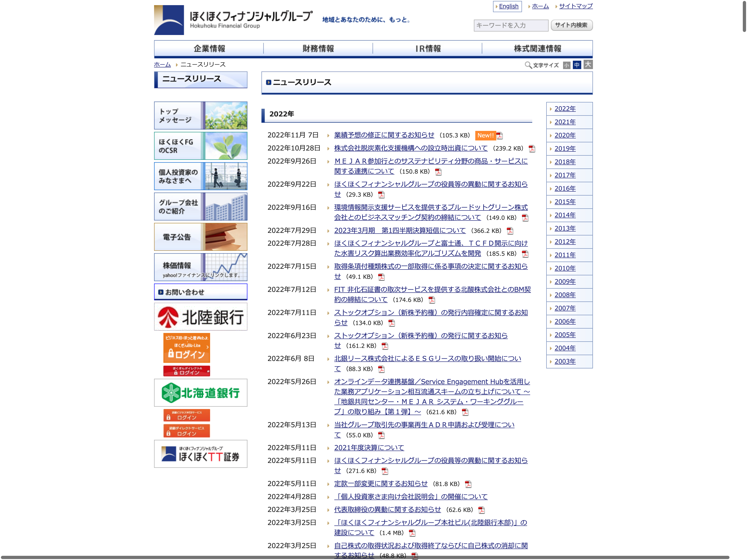Open the 企業情報 navigation menu
This screenshot has width=747, height=560.
209,49
